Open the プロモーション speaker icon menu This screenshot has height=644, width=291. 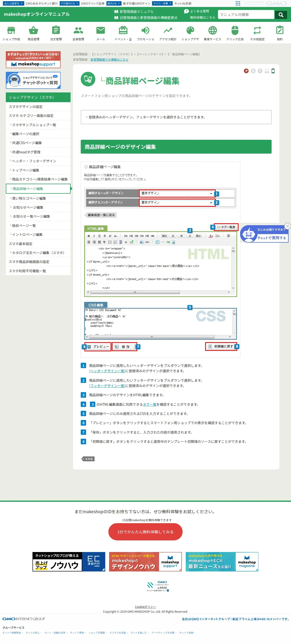145,33
